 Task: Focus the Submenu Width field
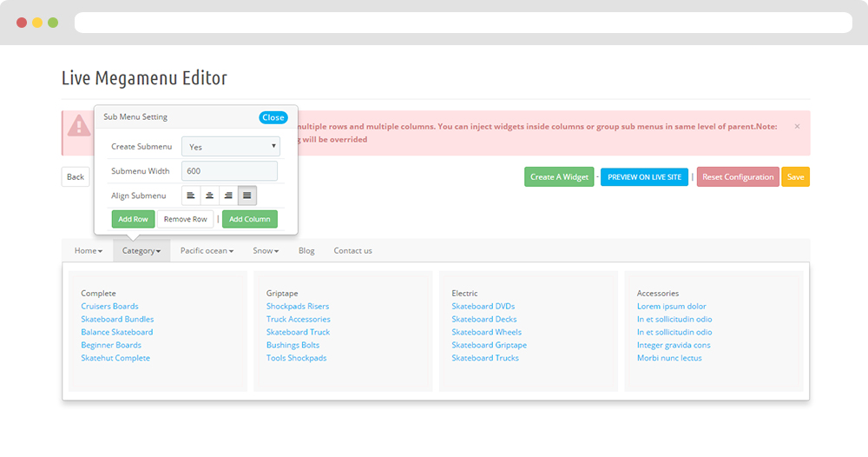click(x=229, y=171)
